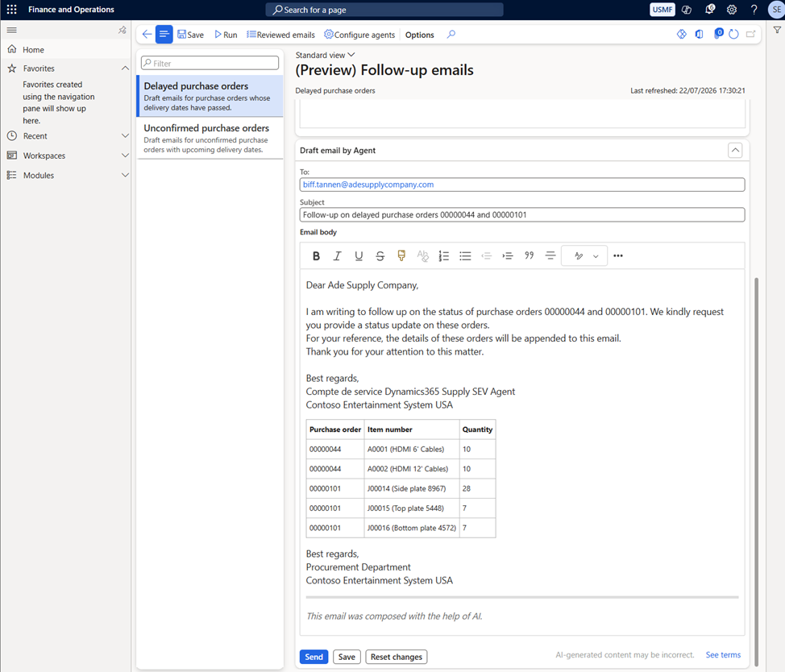This screenshot has width=785, height=672.
Task: Click the Subject input field
Action: point(521,214)
